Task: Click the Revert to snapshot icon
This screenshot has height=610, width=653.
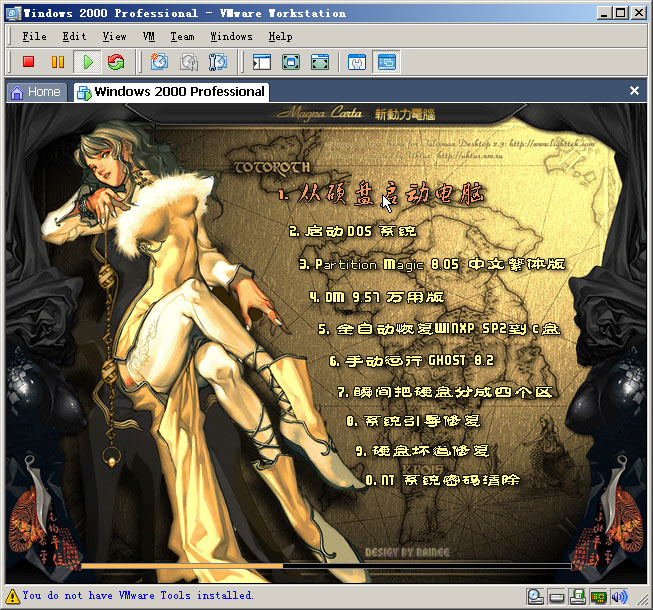Action: pos(189,62)
